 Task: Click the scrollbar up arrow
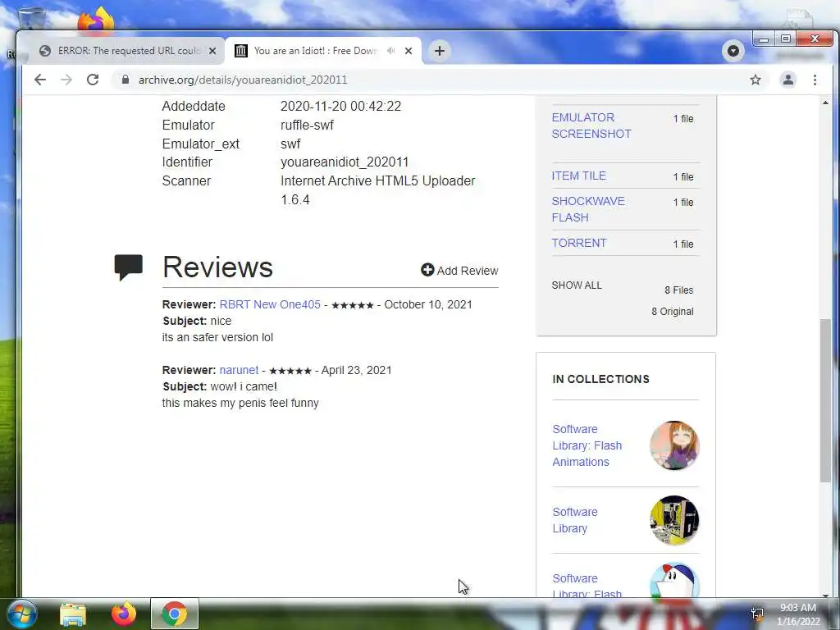(825, 103)
